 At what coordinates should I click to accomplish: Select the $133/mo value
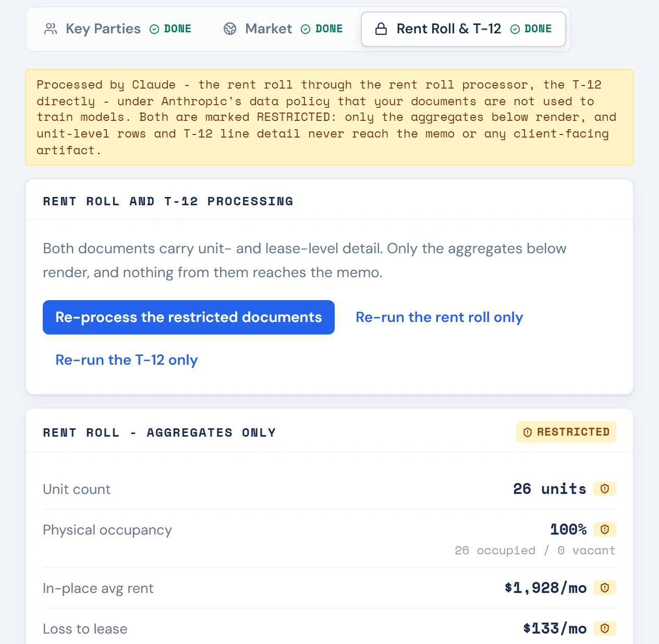tap(555, 628)
